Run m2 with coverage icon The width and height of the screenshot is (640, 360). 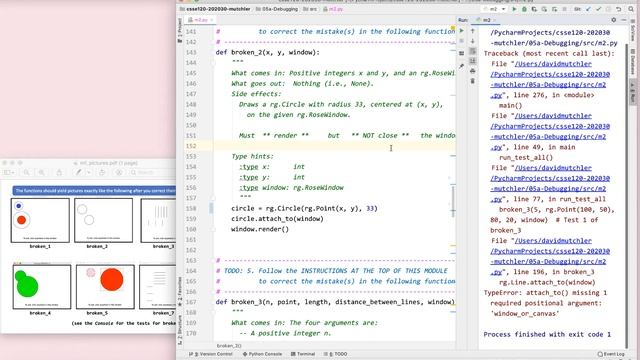click(534, 9)
